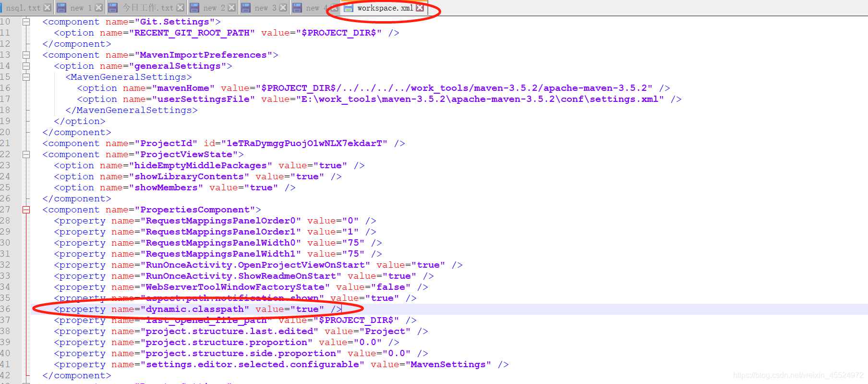Image resolution: width=868 pixels, height=384 pixels.
Task: Click the RunOnceActivity.OpenProjectViewOnStart property line
Action: pos(258,265)
